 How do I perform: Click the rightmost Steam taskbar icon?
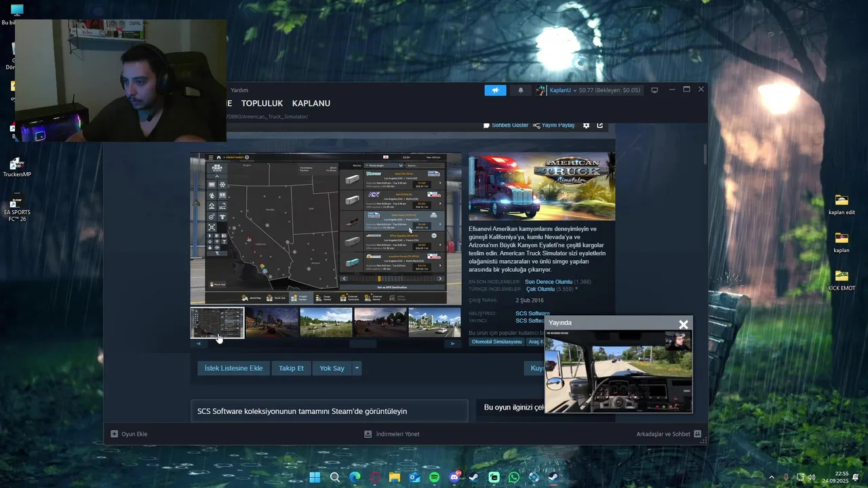(x=553, y=477)
